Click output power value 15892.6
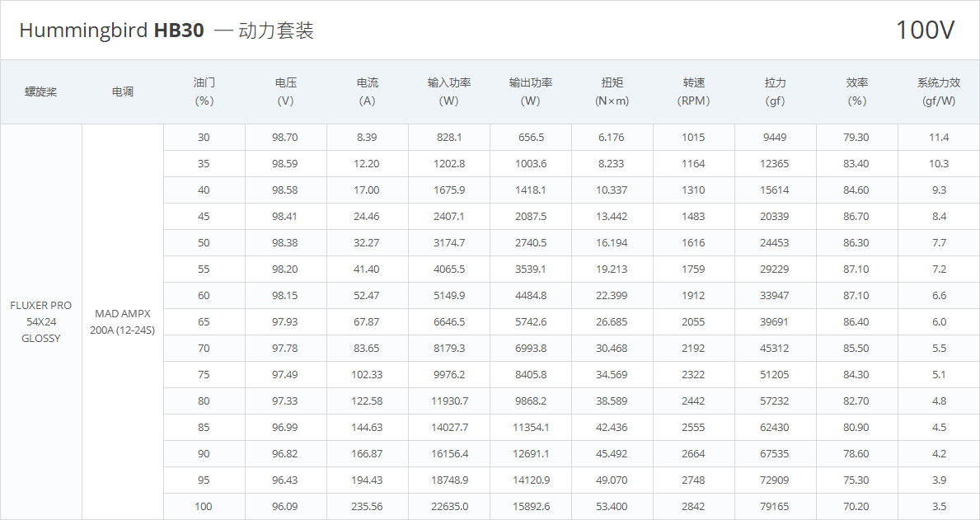 531,506
